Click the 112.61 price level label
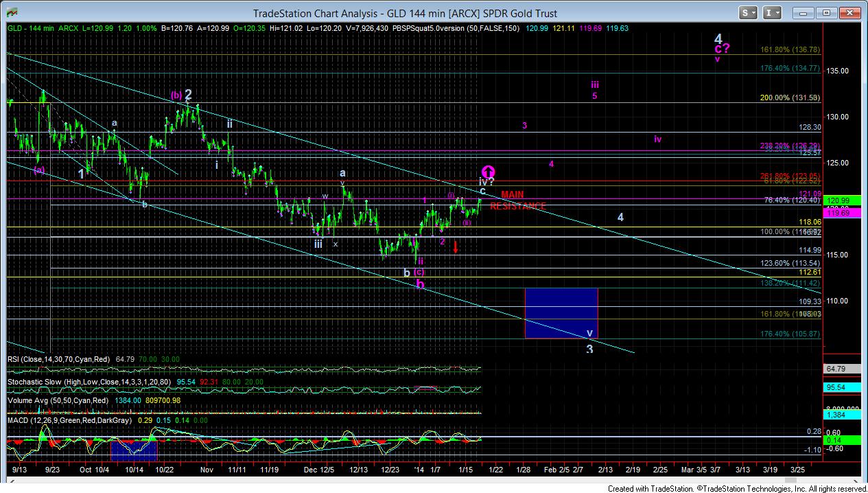This screenshot has height=493, width=868. point(810,272)
